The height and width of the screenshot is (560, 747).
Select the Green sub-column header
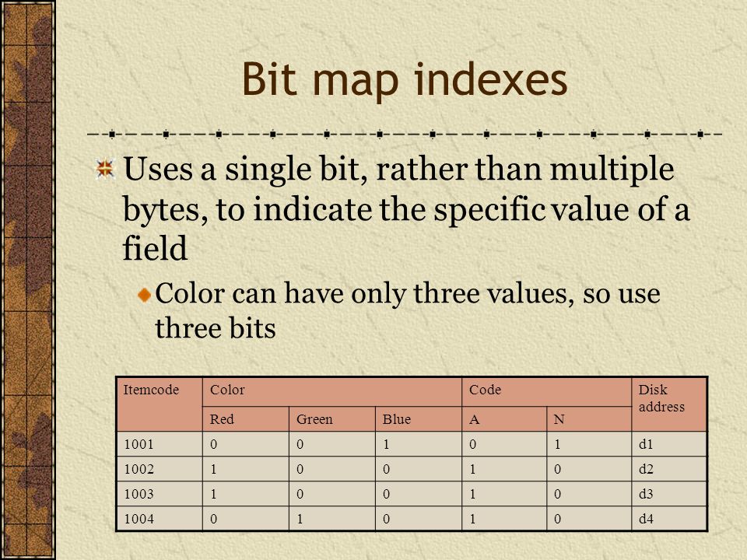point(332,419)
